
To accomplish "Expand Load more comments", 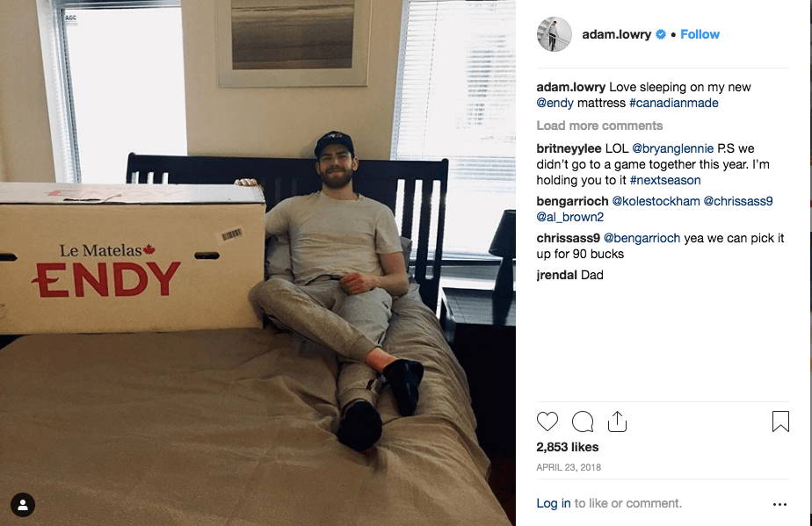I will tap(599, 126).
